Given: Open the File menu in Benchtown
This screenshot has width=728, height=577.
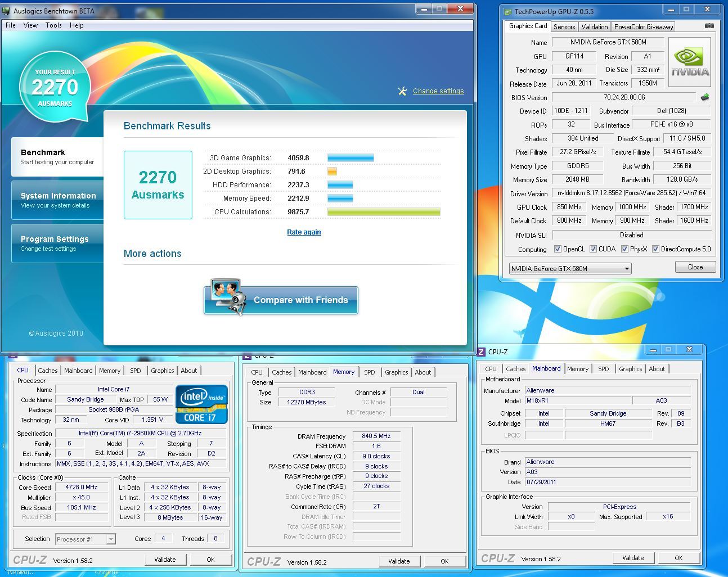Looking at the screenshot, I should (11, 25).
